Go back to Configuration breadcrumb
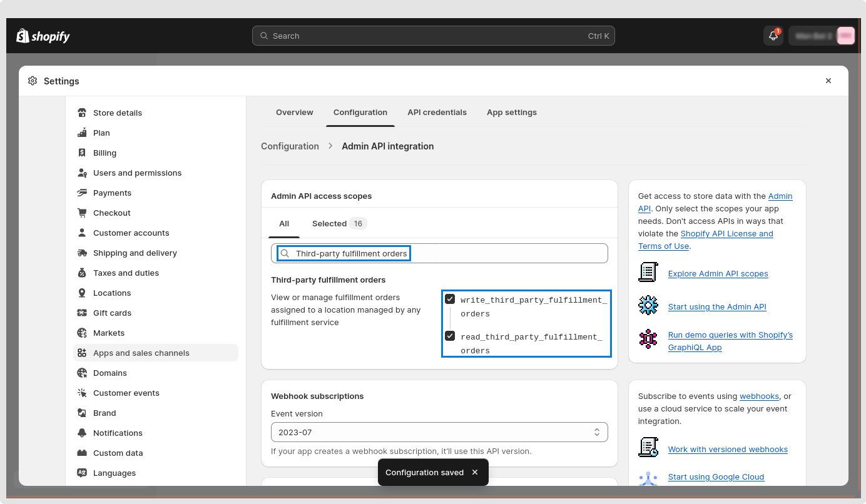The height and width of the screenshot is (504, 866). (290, 146)
